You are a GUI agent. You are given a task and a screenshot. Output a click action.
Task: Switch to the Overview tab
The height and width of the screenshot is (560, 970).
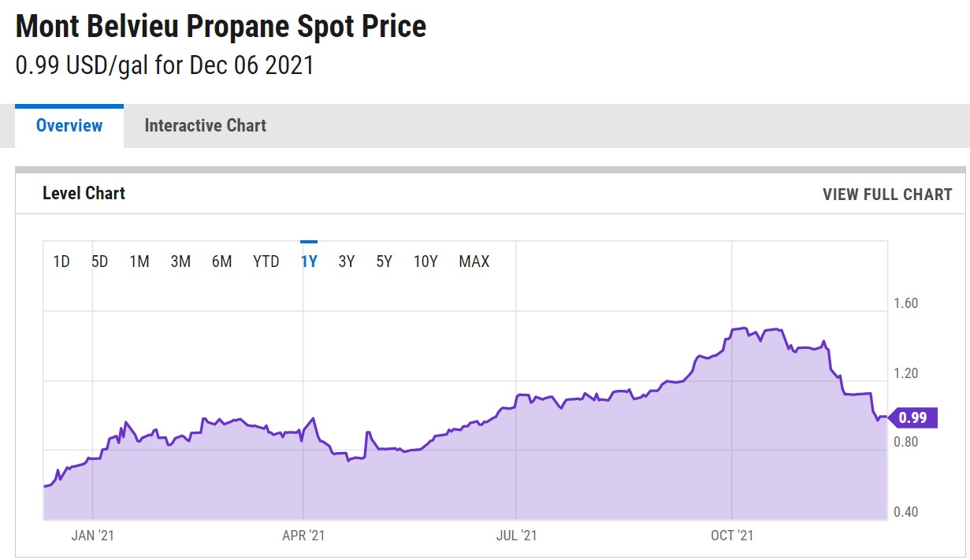click(x=69, y=126)
